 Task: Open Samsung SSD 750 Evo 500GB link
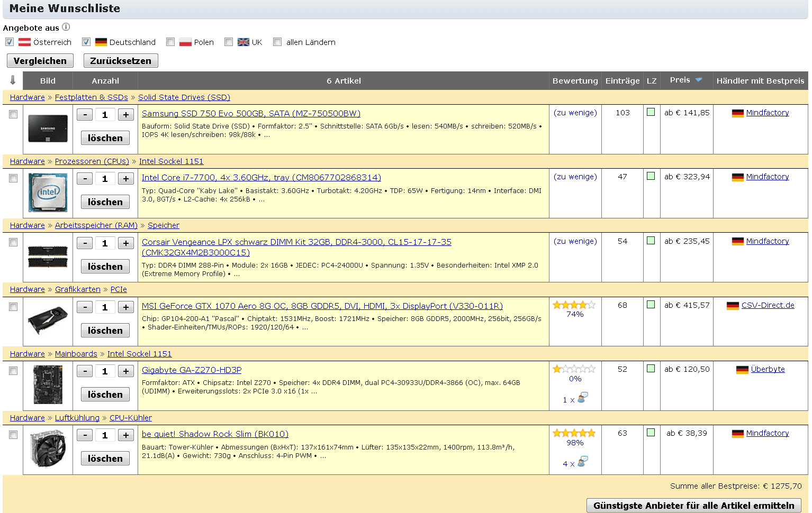[x=251, y=113]
